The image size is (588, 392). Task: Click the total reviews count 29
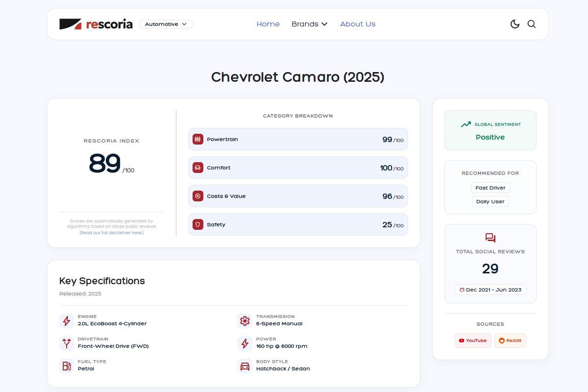(490, 269)
